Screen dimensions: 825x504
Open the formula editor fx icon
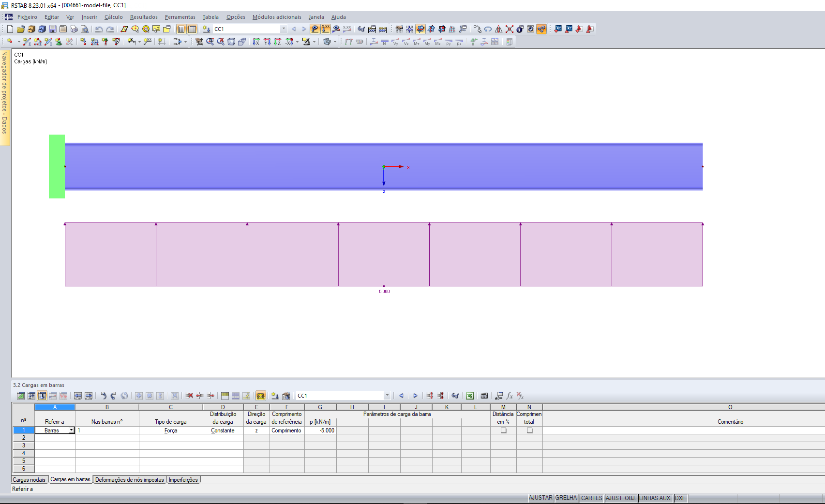click(x=510, y=396)
